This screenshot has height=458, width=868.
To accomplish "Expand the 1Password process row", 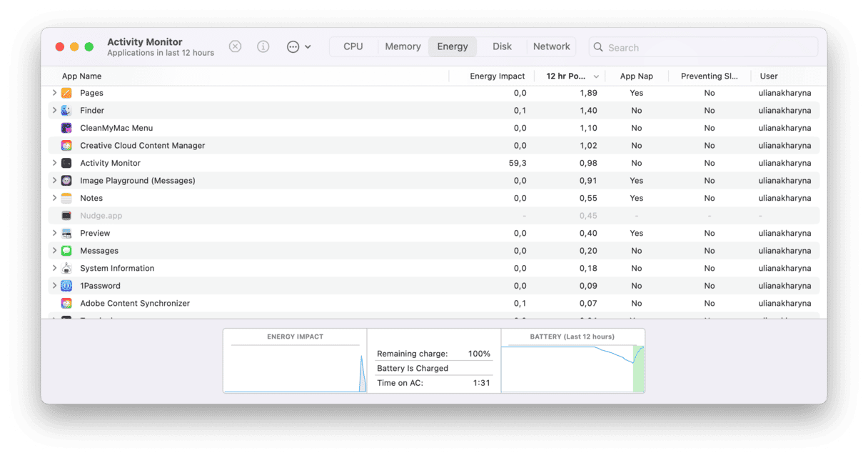I will (54, 286).
